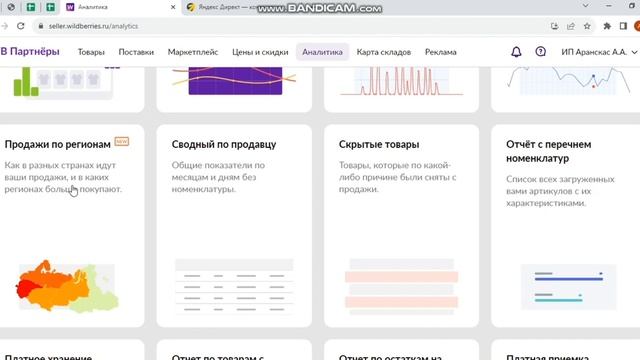Click the install app icon in address bar
Screen dimensions: 640x360
tap(554, 26)
